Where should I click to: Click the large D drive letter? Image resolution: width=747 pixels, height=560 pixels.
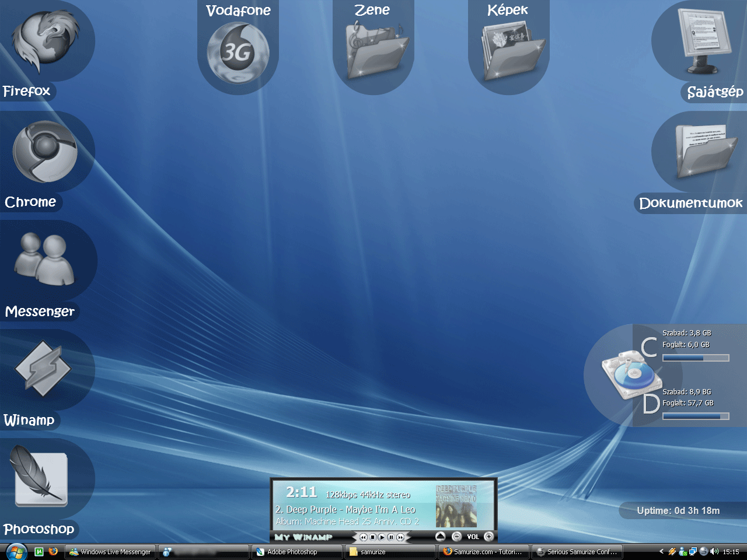tap(651, 404)
